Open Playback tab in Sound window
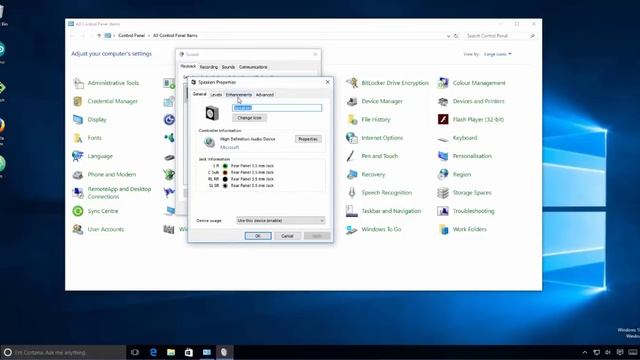This screenshot has width=640, height=360. coord(188,67)
